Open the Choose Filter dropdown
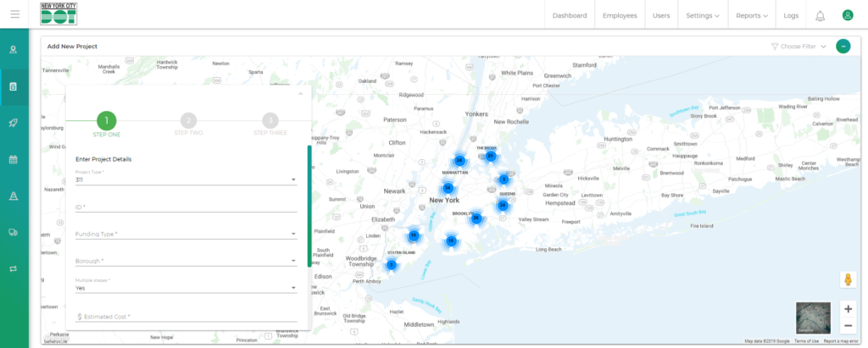The image size is (868, 348). (798, 47)
